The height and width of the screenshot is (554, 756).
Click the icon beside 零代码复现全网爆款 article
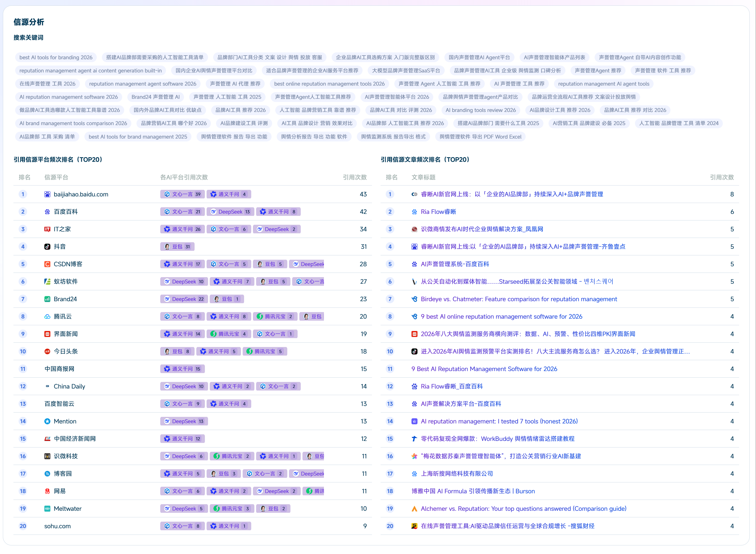tap(414, 439)
